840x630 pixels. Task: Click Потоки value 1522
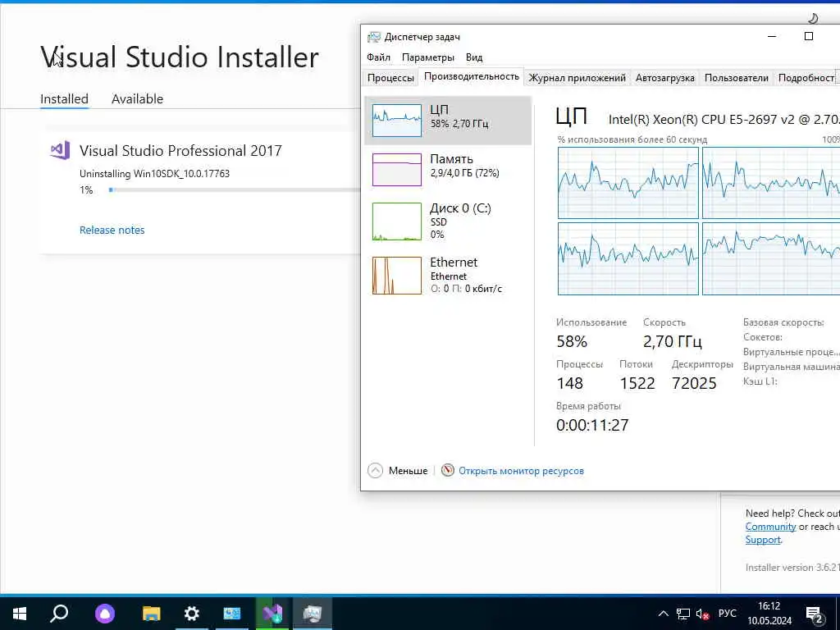click(637, 383)
